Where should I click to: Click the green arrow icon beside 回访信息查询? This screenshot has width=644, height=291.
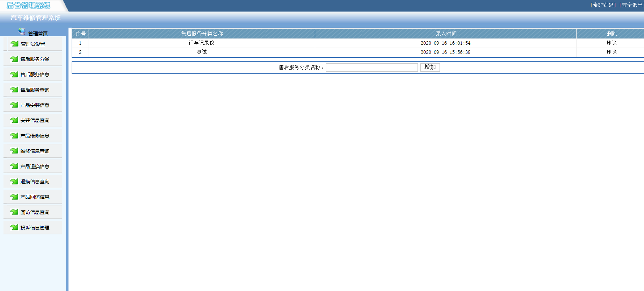coord(14,212)
